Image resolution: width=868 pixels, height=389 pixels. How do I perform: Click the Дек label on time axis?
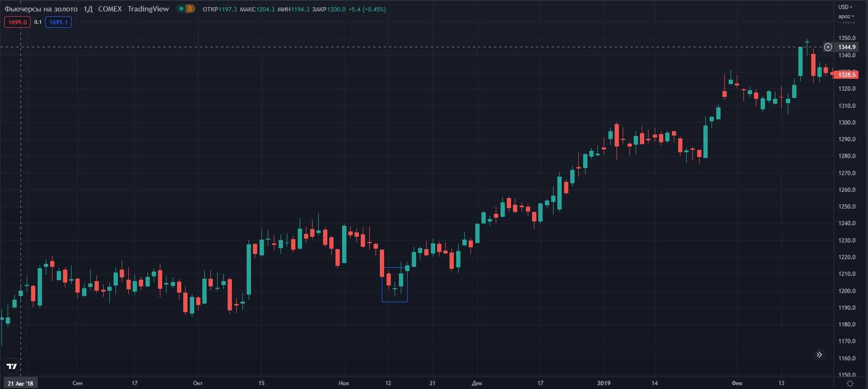point(477,383)
